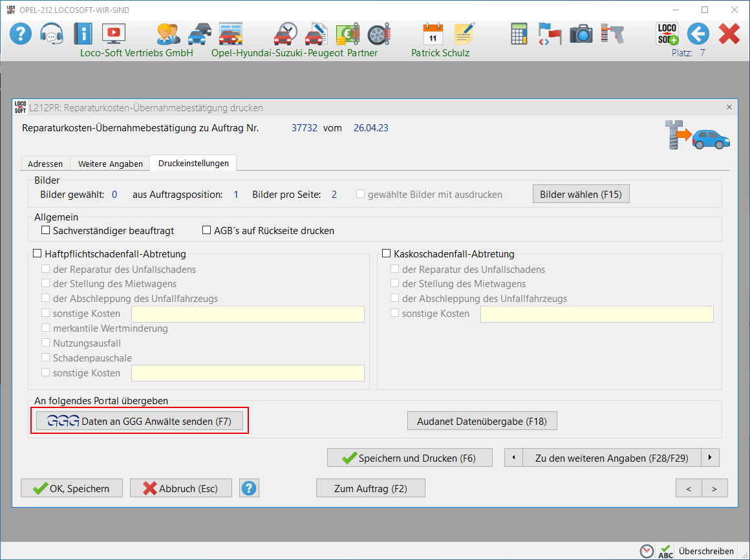
Task: Click the headset support icon
Action: (51, 33)
